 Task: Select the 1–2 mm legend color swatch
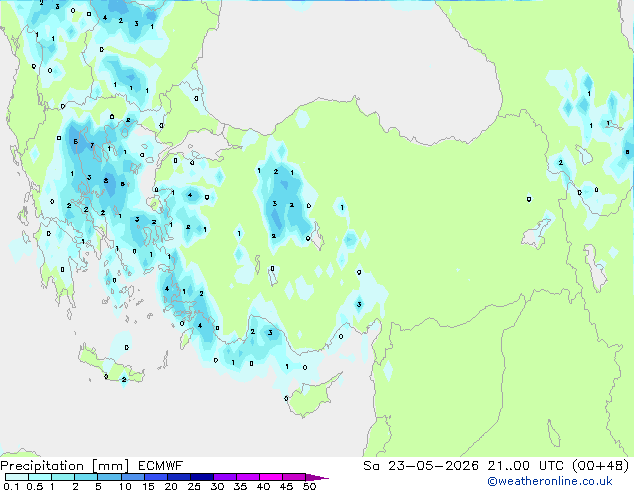tap(63, 477)
